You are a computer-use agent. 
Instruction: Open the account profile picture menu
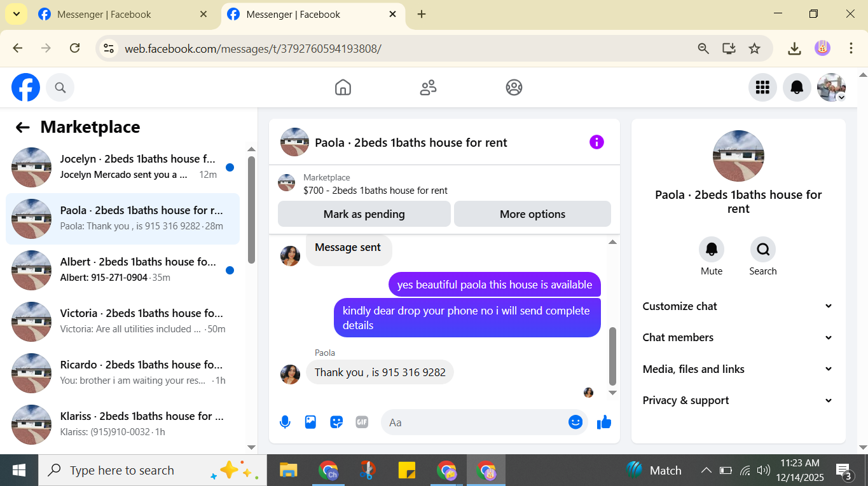coord(831,88)
